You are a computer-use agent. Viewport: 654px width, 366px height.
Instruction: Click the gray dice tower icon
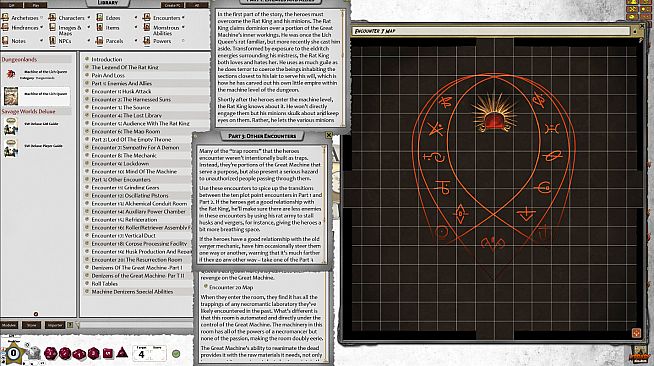[x=34, y=353]
